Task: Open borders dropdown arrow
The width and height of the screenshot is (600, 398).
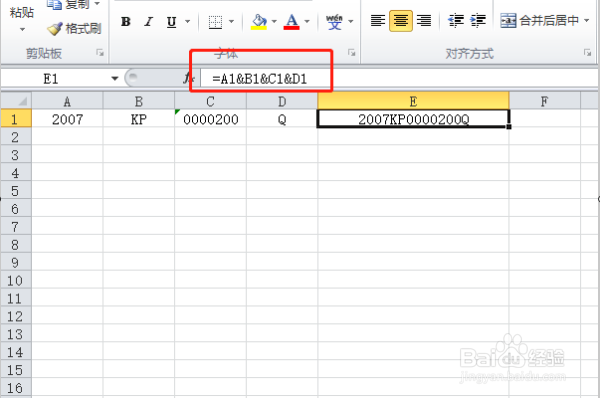Action: coord(232,21)
